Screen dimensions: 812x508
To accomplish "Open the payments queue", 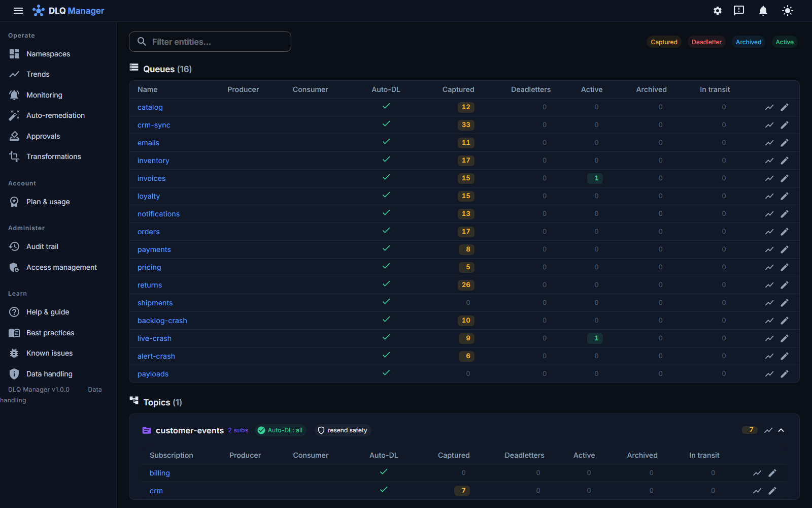I will click(x=154, y=249).
